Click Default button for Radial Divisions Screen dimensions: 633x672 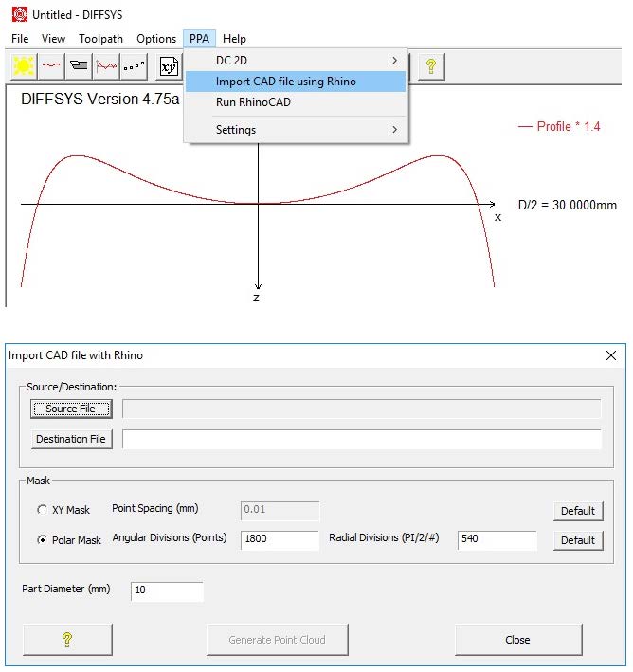(x=578, y=540)
